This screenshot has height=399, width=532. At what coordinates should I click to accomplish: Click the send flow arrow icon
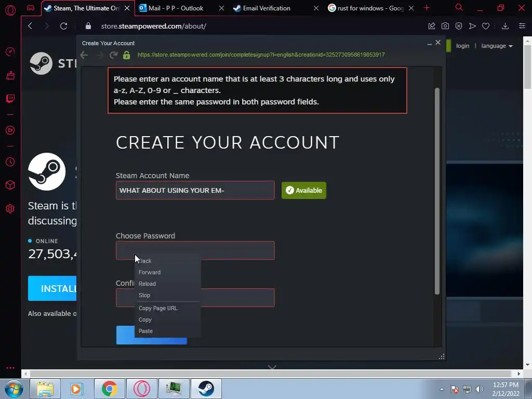point(472,26)
